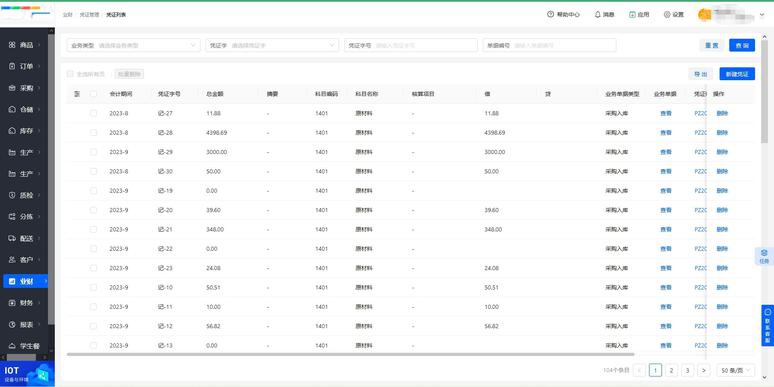
Task: Open the 质检 sidebar icon
Action: coord(12,195)
